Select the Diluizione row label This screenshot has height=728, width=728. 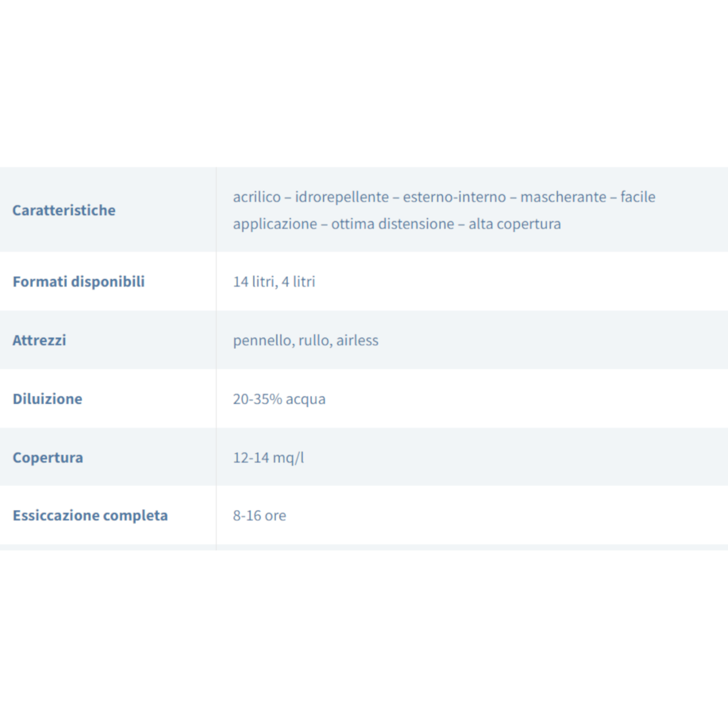(47, 399)
